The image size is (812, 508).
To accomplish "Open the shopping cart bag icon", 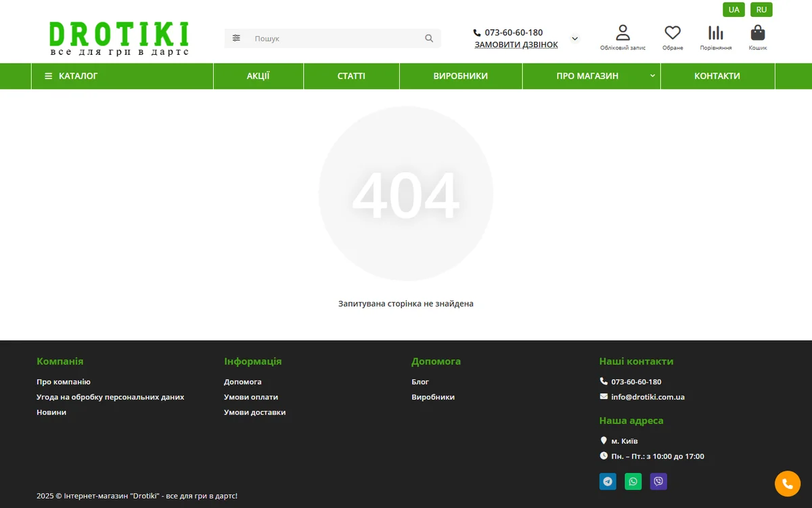I will click(x=758, y=33).
